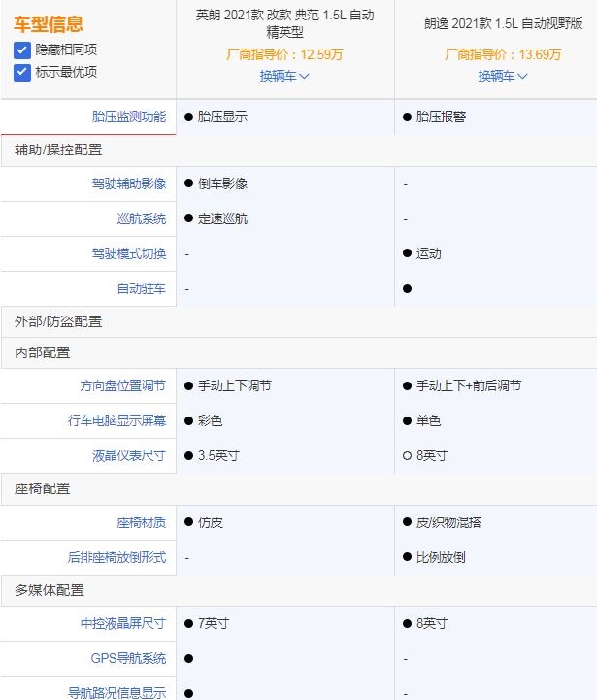Screen dimensions: 597x700
Task: Open the 驾驶辅助影像 parameter link
Action: tap(129, 183)
